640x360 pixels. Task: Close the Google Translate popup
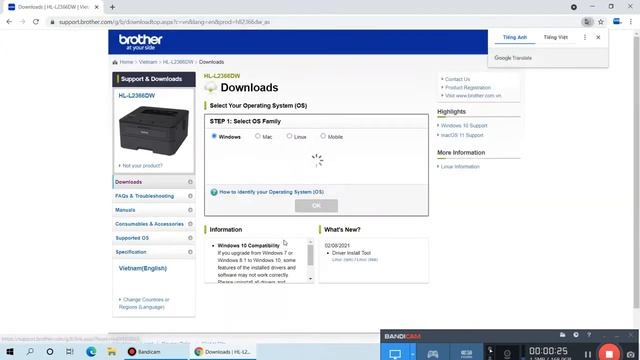[598, 37]
